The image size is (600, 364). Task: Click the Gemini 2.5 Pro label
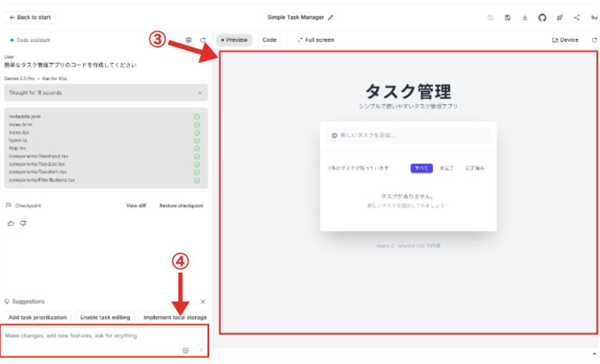[x=19, y=79]
